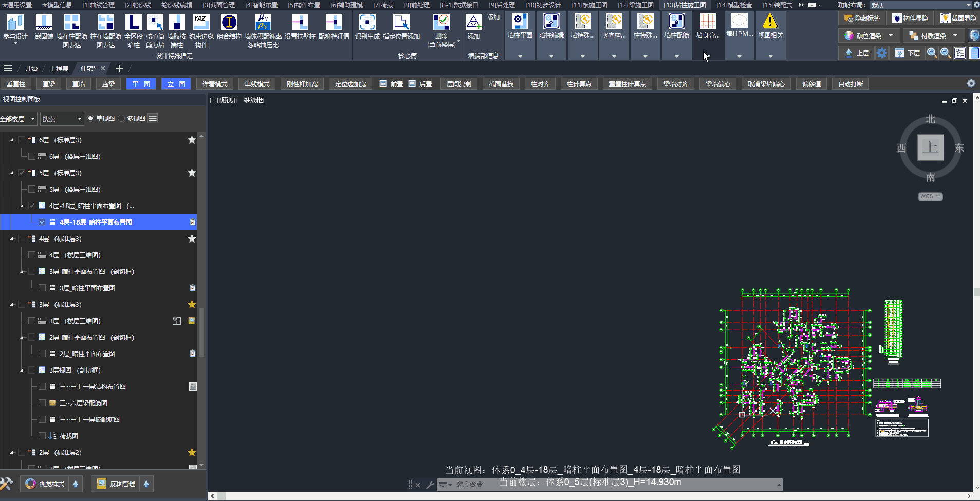
Task: Click the 识别生成 core tube icon
Action: (x=367, y=23)
